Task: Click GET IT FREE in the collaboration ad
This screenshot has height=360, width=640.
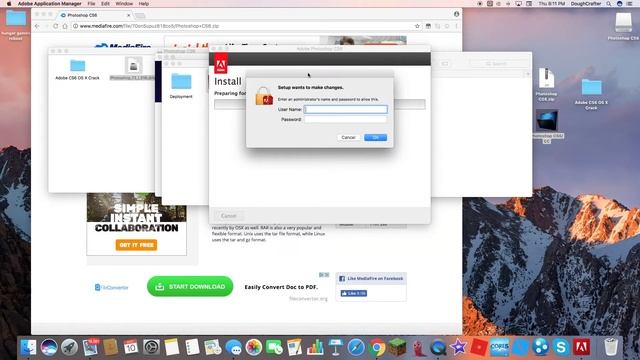Action: pos(136,245)
